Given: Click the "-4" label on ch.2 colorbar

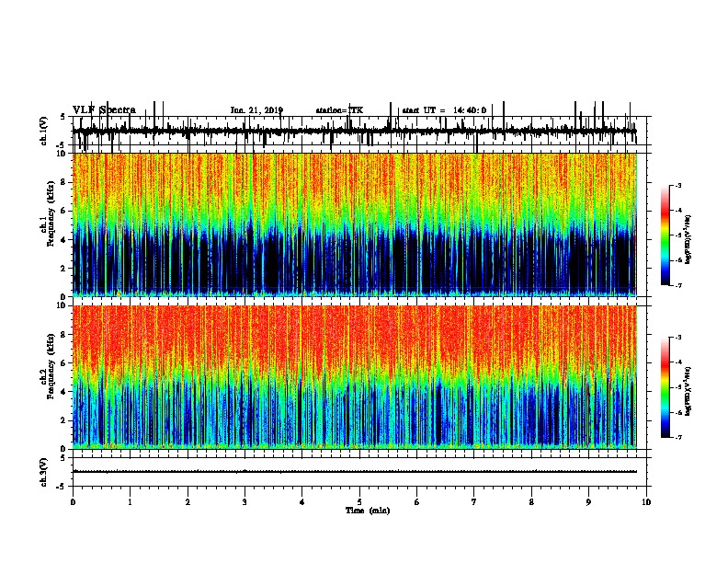Looking at the screenshot, I should point(678,362).
